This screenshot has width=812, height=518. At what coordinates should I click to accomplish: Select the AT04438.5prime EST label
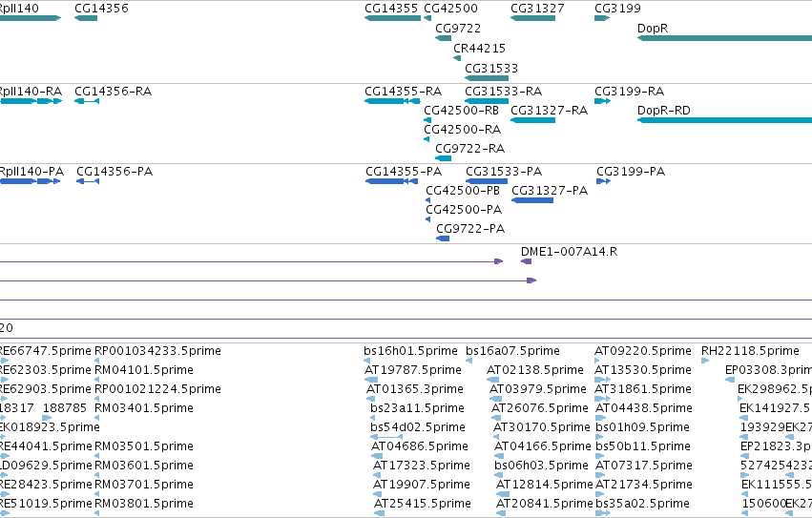point(644,408)
